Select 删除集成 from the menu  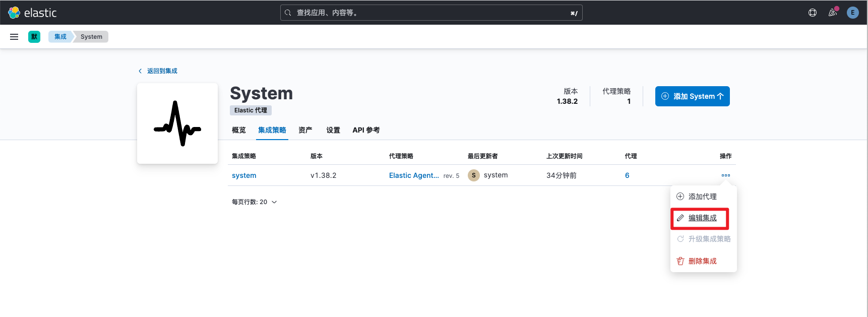click(x=704, y=261)
